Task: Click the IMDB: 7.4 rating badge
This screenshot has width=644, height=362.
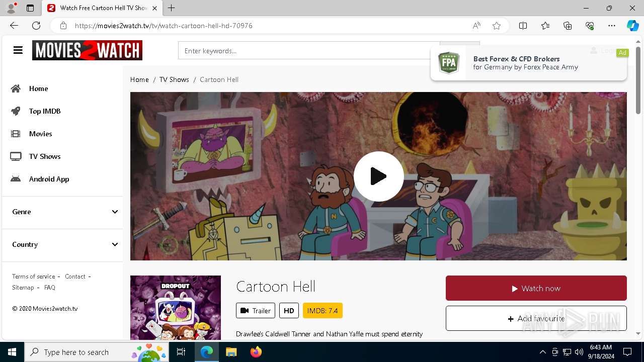Action: click(x=323, y=311)
